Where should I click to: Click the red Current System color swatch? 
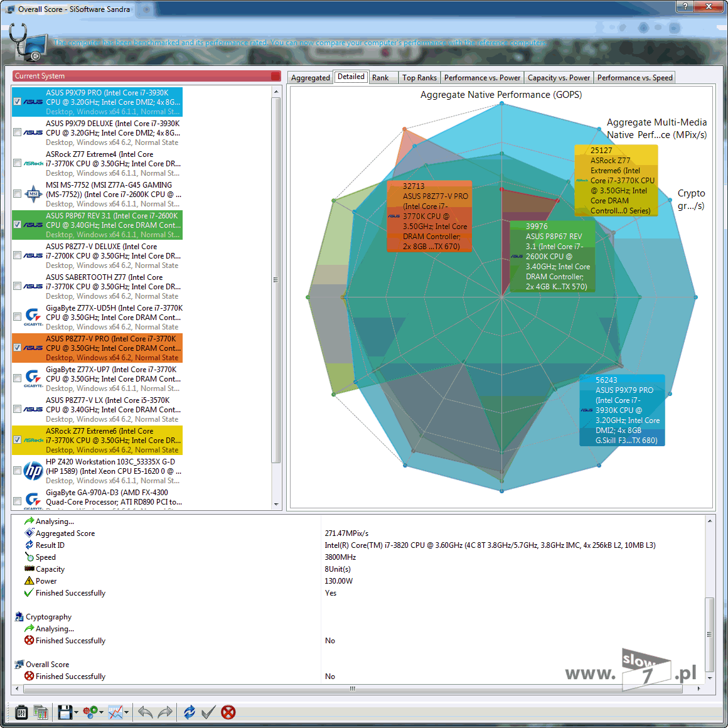point(276,76)
